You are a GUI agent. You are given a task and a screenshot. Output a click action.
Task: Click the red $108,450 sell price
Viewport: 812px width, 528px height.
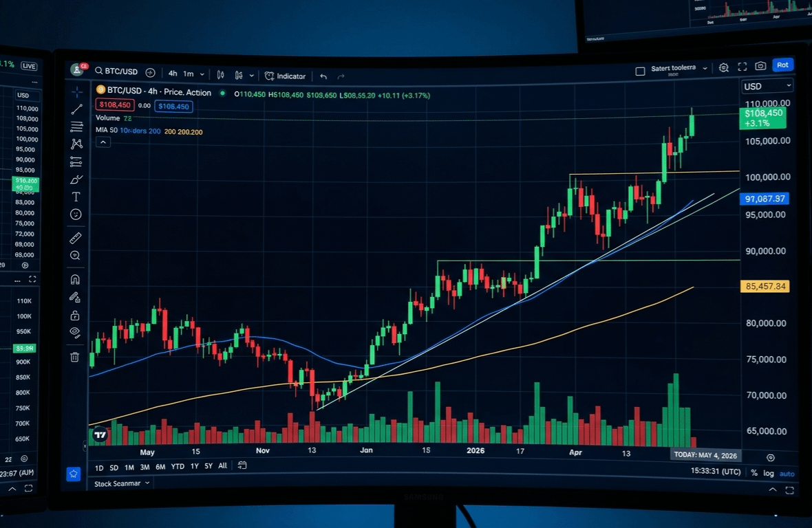tap(115, 105)
